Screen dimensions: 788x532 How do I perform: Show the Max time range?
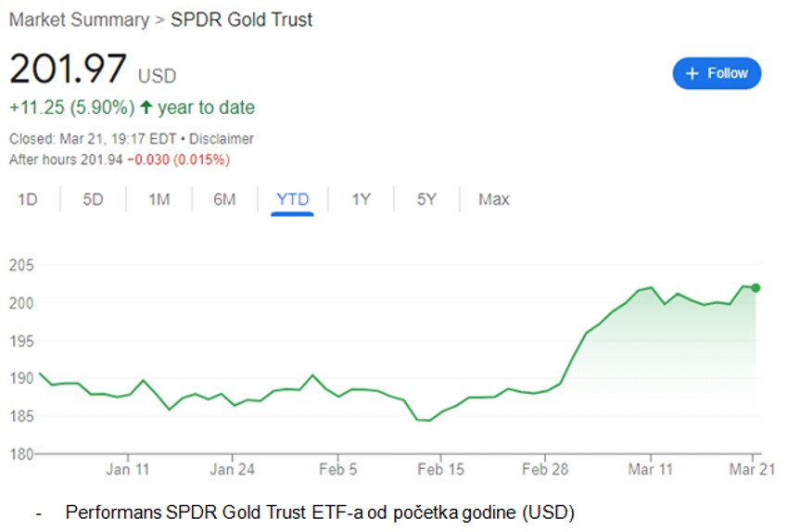click(x=494, y=199)
